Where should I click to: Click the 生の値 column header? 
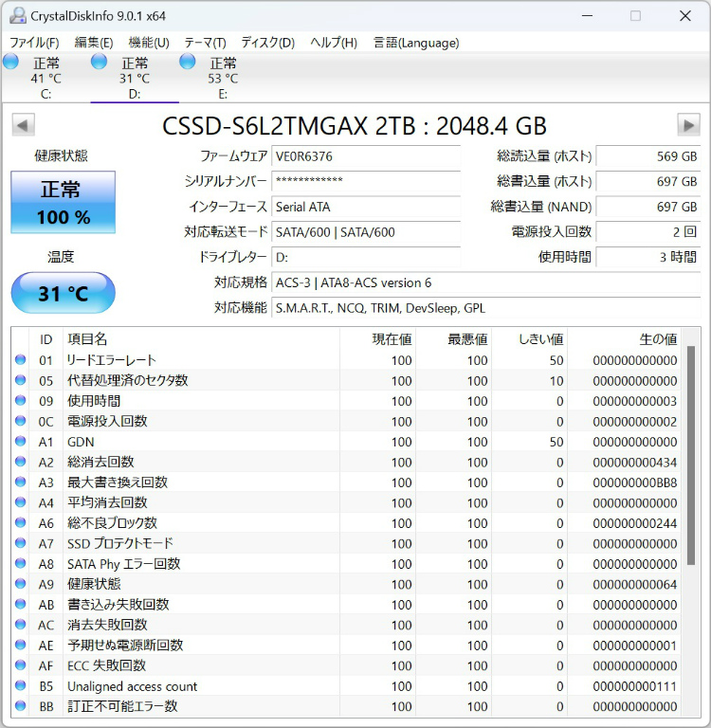click(x=624, y=339)
